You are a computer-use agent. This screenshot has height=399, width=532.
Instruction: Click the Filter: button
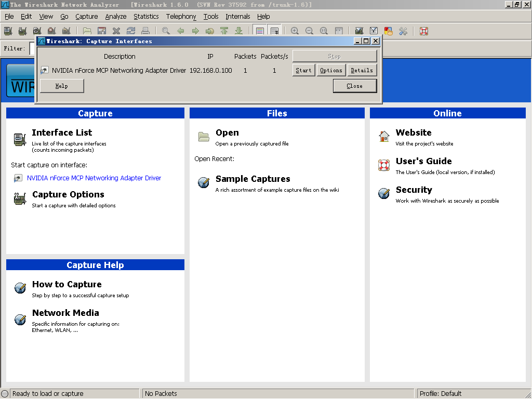tap(15, 48)
